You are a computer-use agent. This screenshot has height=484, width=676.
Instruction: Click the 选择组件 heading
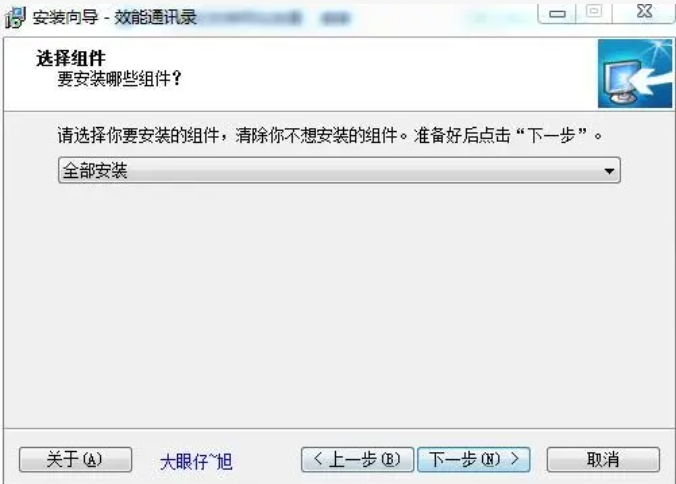pyautogui.click(x=71, y=58)
